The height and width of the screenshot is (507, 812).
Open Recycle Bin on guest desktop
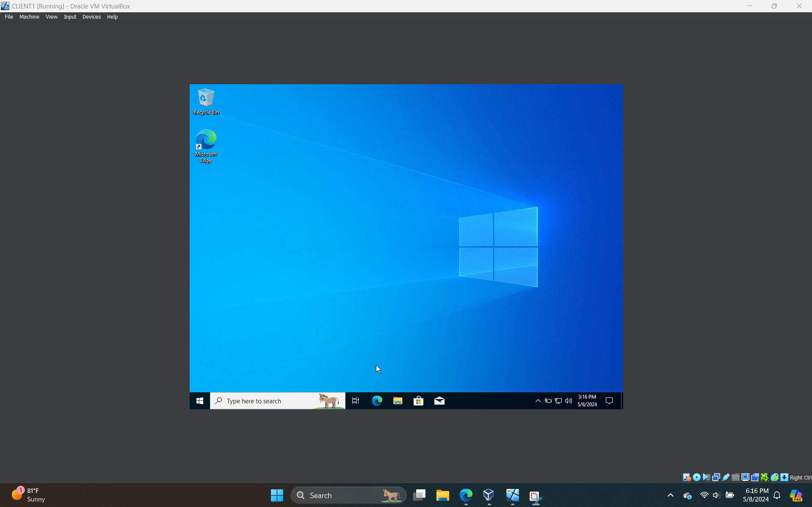pyautogui.click(x=206, y=101)
